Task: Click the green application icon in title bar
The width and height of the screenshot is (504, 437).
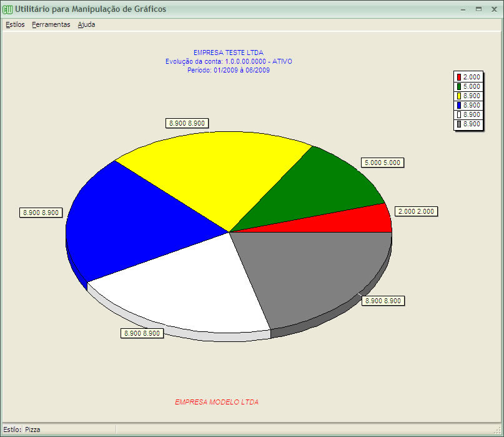Action: pos(7,9)
